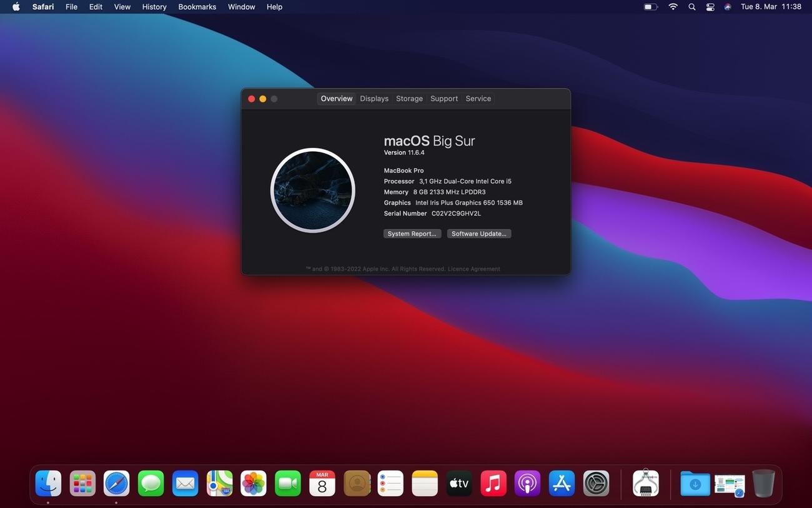The width and height of the screenshot is (812, 508).
Task: Open the File menu
Action: point(72,7)
